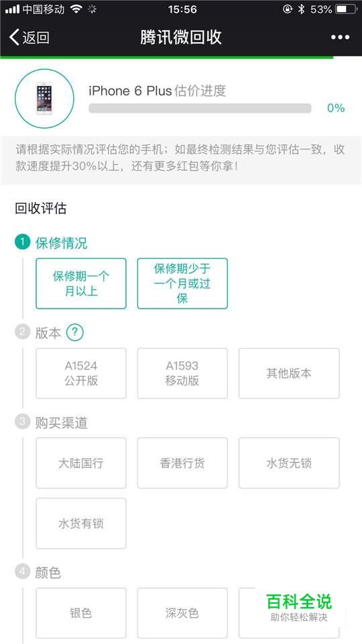362x644 pixels.
Task: Select 其他版本 option
Action: pos(289,374)
